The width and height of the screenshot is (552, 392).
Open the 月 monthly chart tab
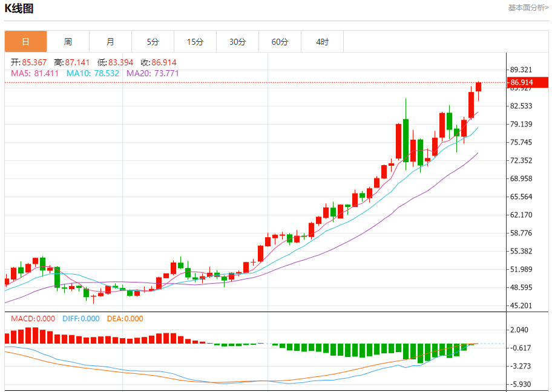coord(110,42)
